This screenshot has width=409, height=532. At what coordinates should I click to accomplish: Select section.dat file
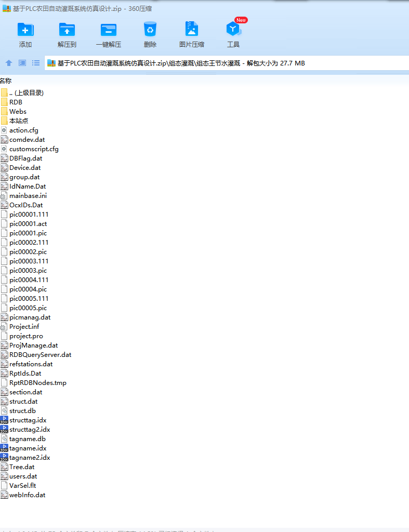(x=26, y=392)
